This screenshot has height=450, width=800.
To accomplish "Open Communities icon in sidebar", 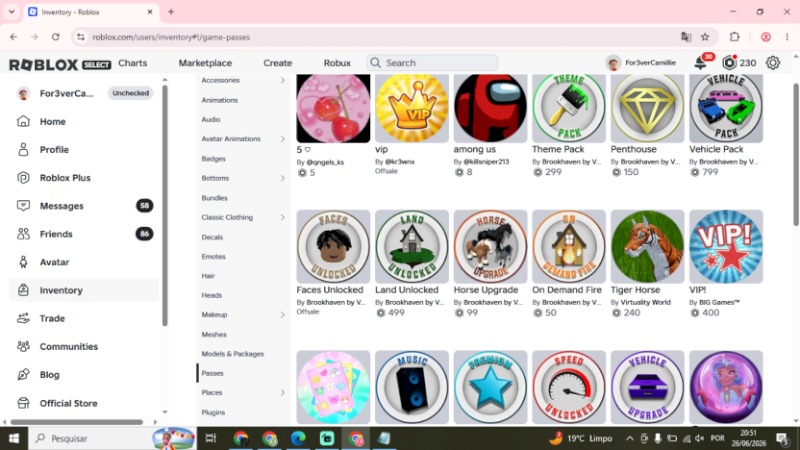I will click(23, 346).
